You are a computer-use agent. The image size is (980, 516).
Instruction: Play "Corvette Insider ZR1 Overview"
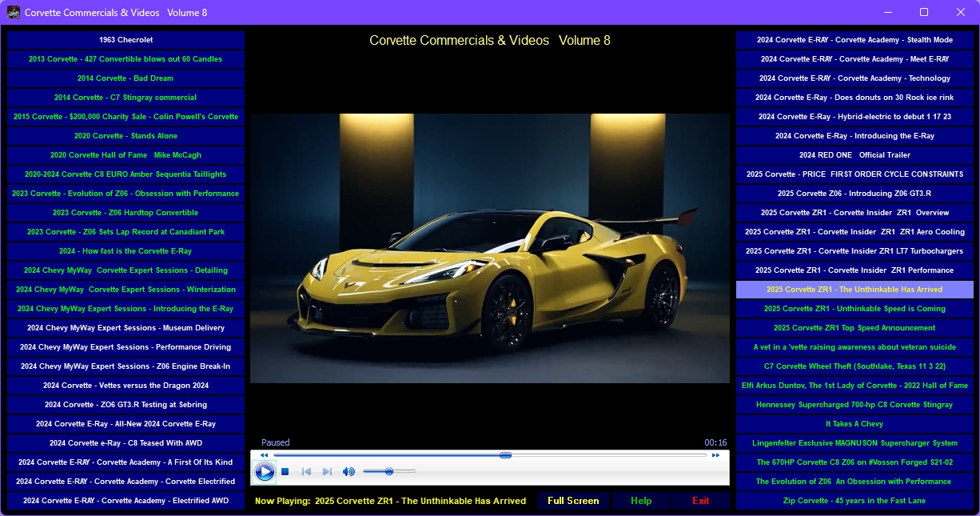pyautogui.click(x=855, y=213)
